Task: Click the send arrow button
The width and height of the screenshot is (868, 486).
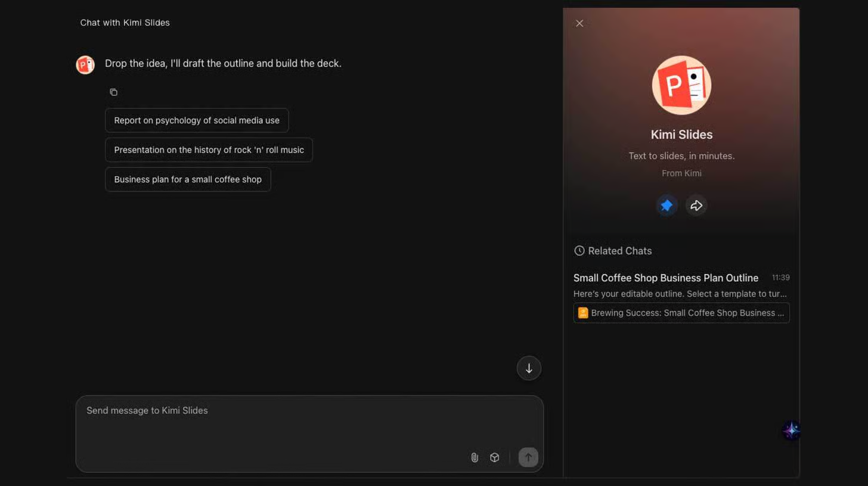Action: pos(528,457)
